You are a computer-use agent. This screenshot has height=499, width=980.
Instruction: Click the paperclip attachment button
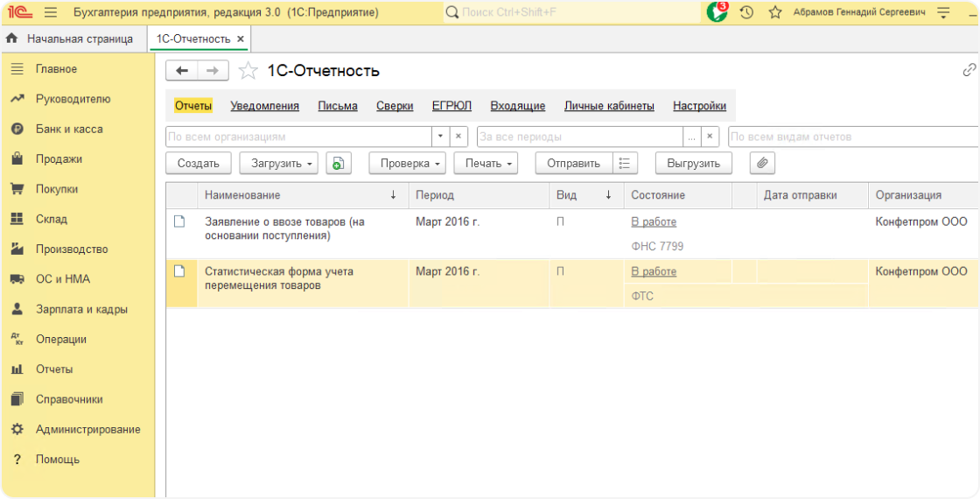(762, 163)
